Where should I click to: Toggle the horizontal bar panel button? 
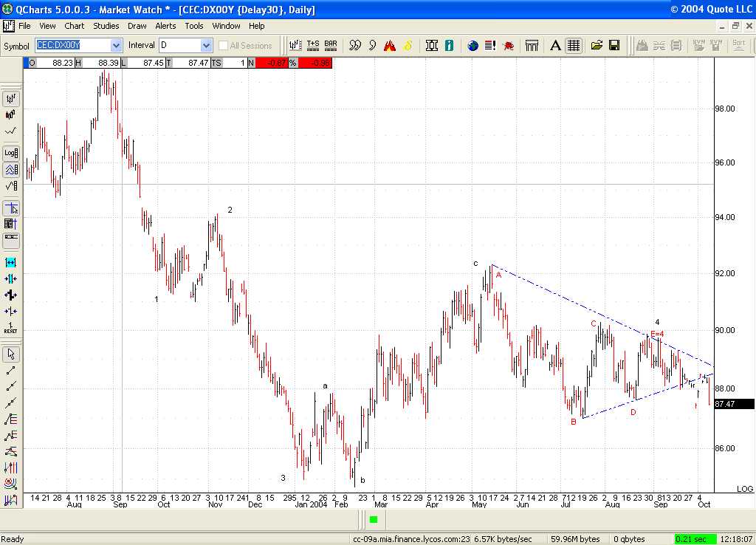coord(10,240)
